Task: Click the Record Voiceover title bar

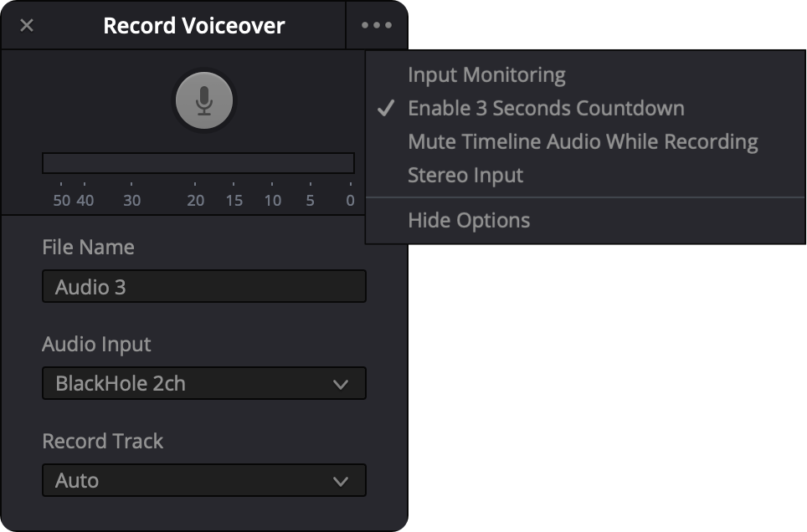Action: 193,25
